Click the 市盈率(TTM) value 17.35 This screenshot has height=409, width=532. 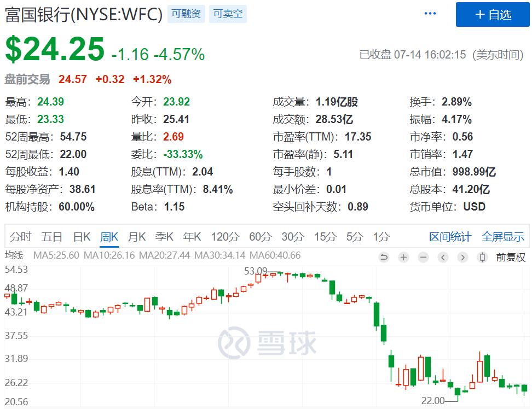click(358, 137)
